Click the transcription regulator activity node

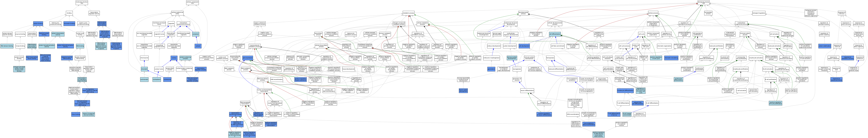pyautogui.click(x=94, y=13)
